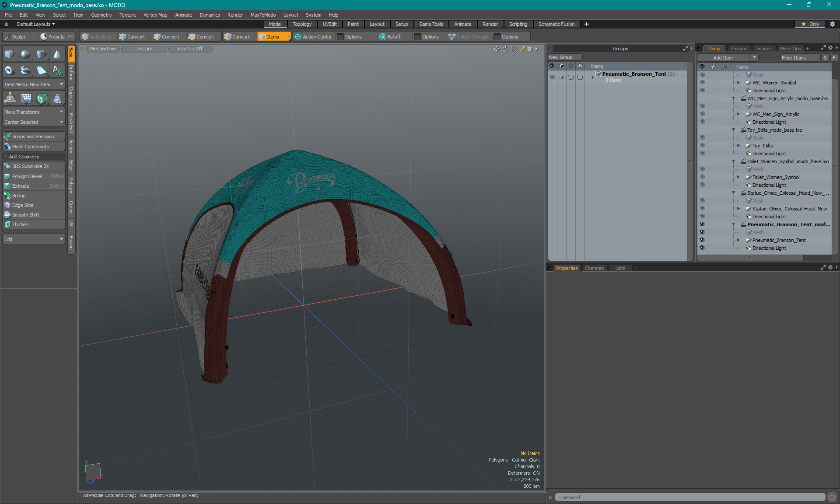This screenshot has width=840, height=504.
Task: Toggle visibility of Pneumatic_Branson_Tent item
Action: coord(702,240)
